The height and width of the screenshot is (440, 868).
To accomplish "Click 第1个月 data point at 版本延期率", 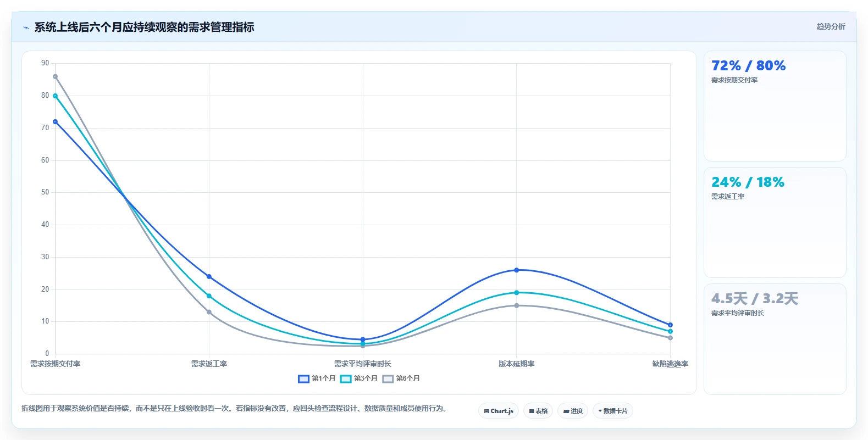I will [x=517, y=270].
